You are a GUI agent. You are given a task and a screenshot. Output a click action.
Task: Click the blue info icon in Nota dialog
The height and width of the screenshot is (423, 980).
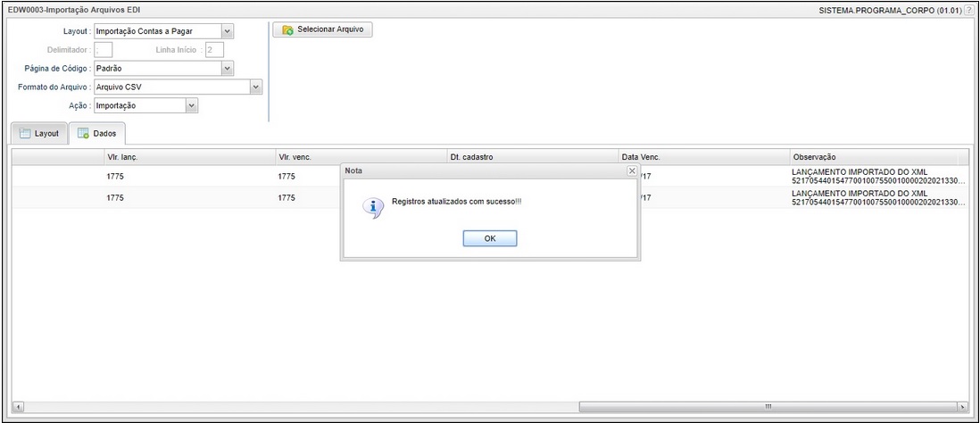coord(365,203)
